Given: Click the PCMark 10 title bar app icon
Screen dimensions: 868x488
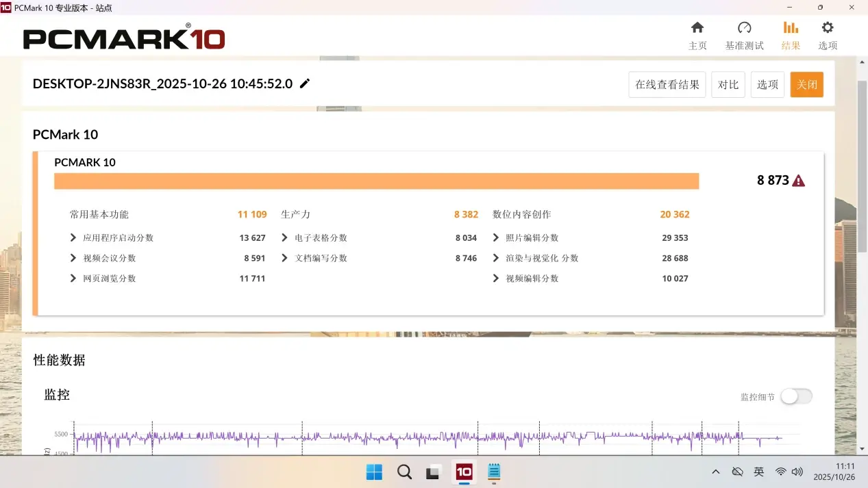Looking at the screenshot, I should point(6,8).
